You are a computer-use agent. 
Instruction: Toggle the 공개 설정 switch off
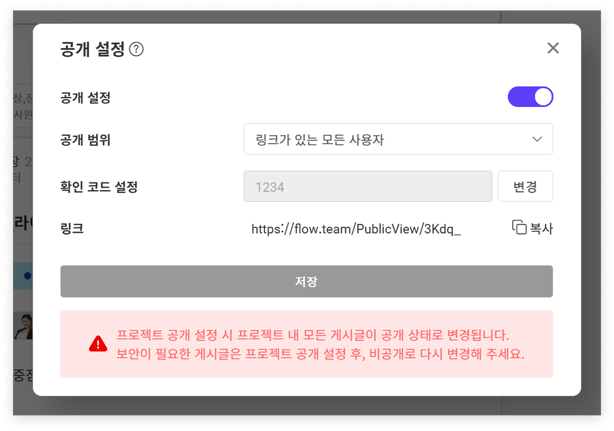[530, 97]
